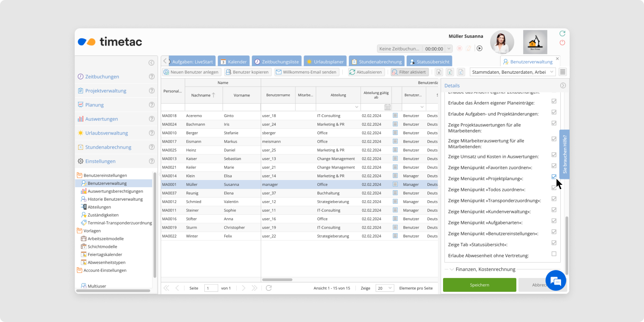The width and height of the screenshot is (644, 322).
Task: Click the green refresh icon at top right
Action: click(562, 33)
